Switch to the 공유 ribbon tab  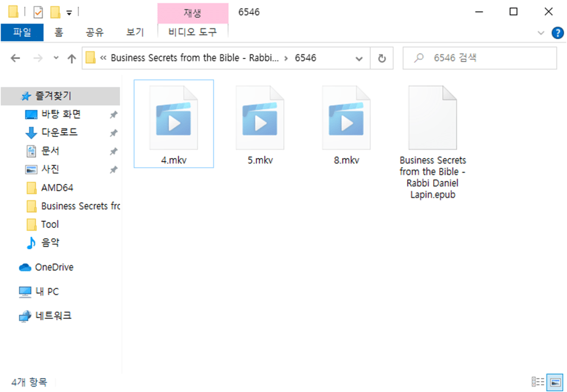[95, 33]
